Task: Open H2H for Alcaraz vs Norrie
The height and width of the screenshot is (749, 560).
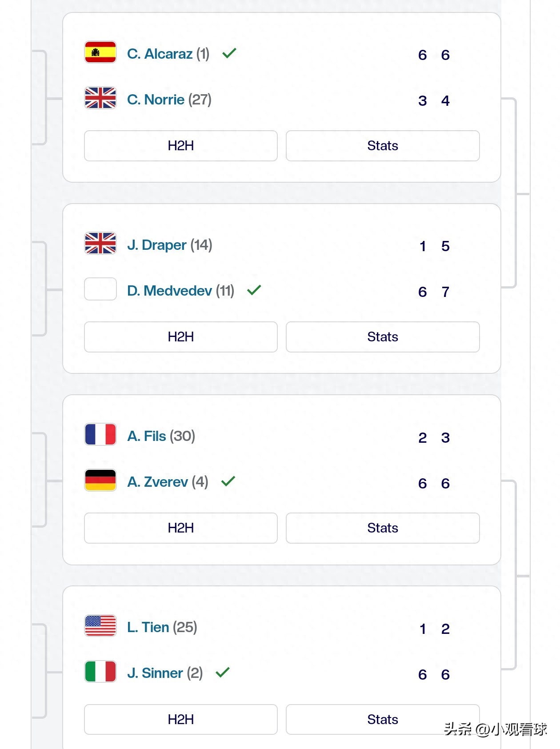Action: pyautogui.click(x=180, y=146)
